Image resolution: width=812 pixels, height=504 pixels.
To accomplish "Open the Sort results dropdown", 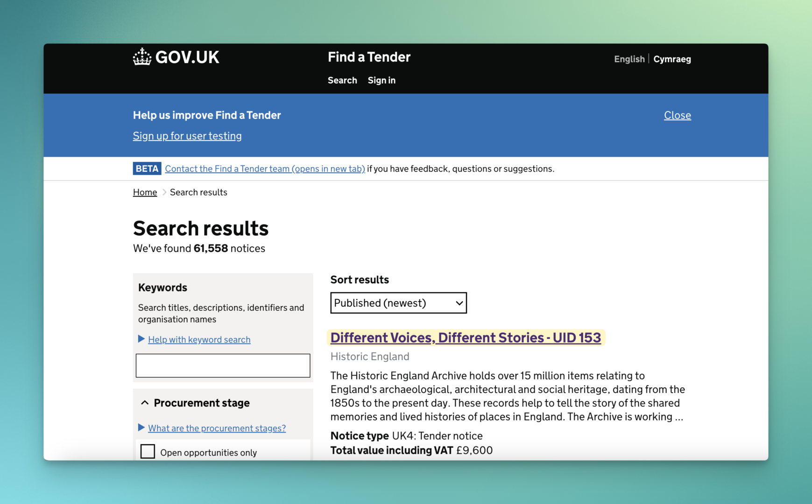I will click(398, 303).
